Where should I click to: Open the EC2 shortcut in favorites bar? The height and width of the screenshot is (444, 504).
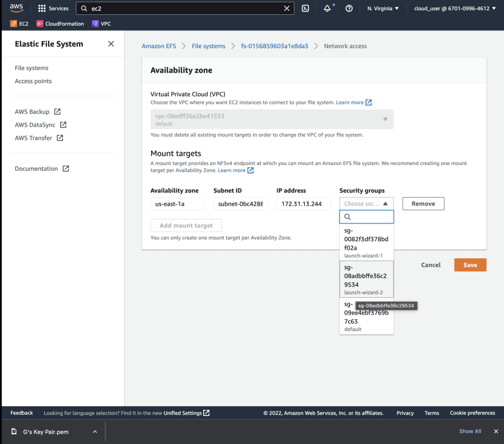(19, 24)
